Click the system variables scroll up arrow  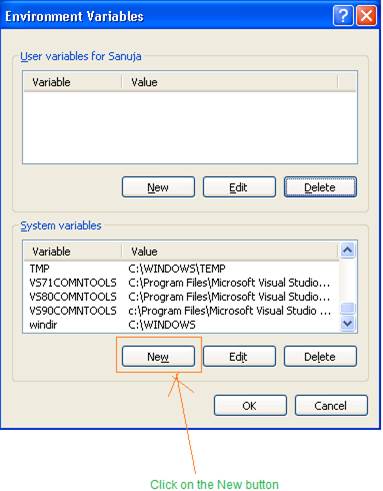pos(348,250)
